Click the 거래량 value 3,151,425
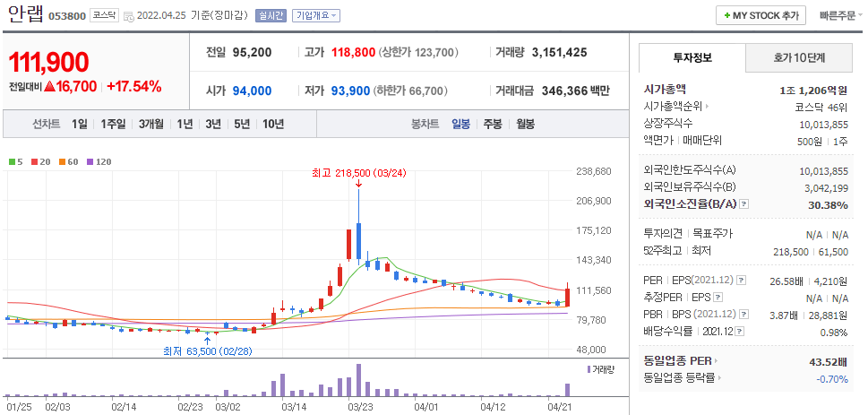The width and height of the screenshot is (868, 415). (x=559, y=53)
